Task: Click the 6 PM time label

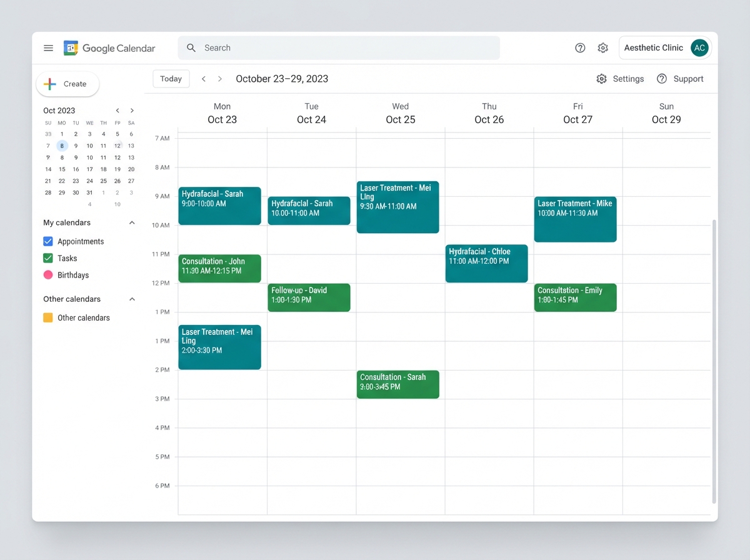Action: 162,486
